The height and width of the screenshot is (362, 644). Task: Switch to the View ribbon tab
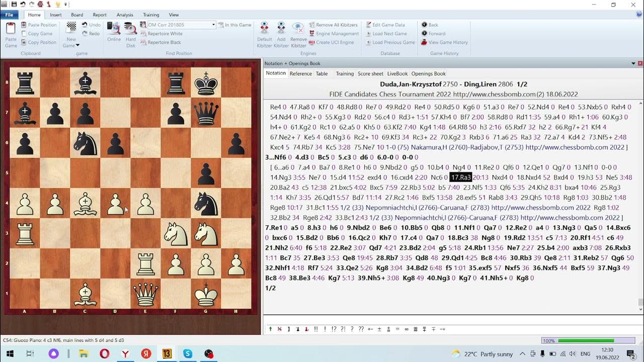pos(174,15)
